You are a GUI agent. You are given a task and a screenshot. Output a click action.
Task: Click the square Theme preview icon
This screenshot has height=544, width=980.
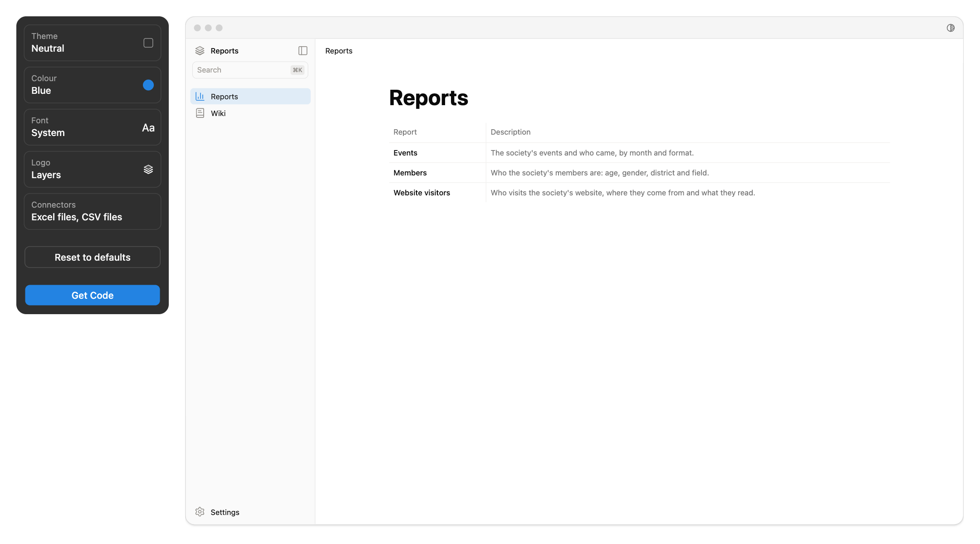[x=148, y=43]
